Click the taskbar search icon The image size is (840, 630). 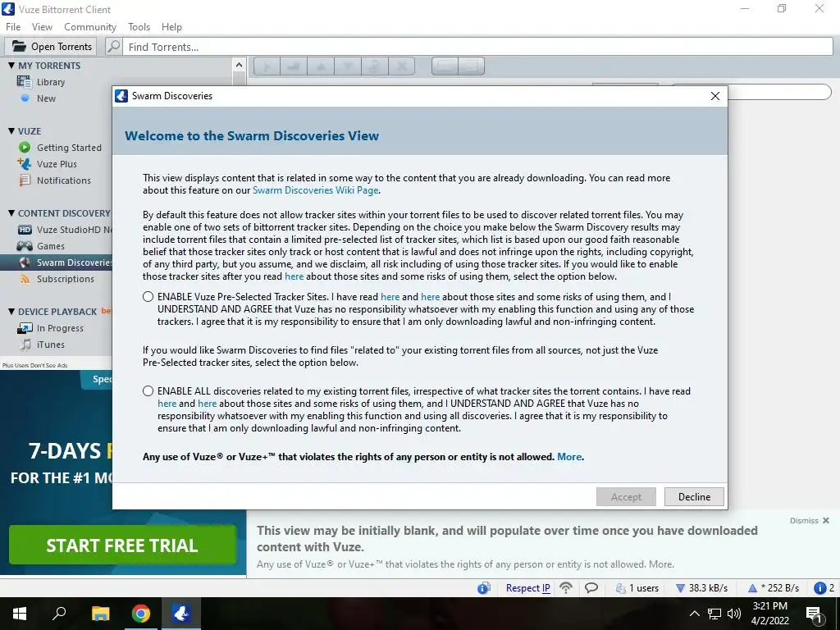pyautogui.click(x=59, y=614)
